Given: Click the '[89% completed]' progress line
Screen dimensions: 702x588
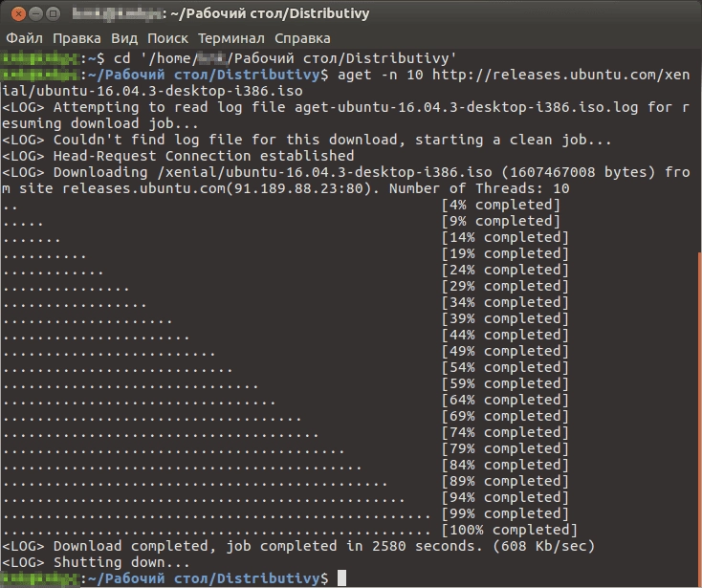Looking at the screenshot, I should tap(285, 481).
